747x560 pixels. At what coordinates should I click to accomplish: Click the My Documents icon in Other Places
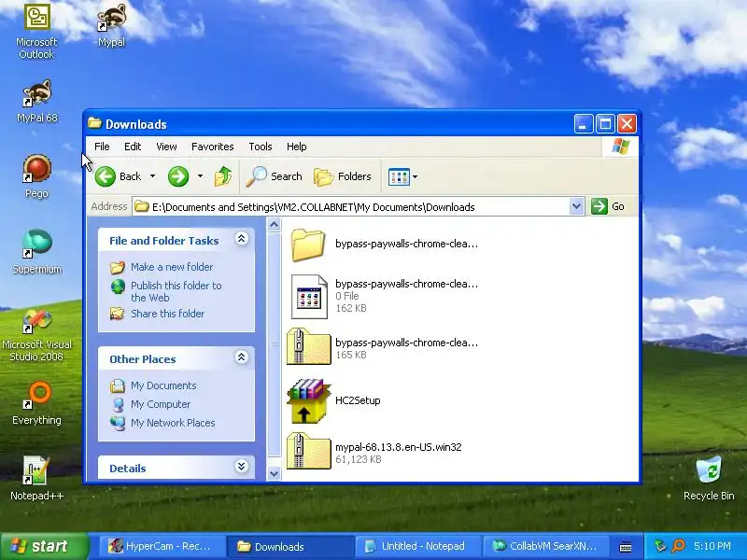click(118, 385)
